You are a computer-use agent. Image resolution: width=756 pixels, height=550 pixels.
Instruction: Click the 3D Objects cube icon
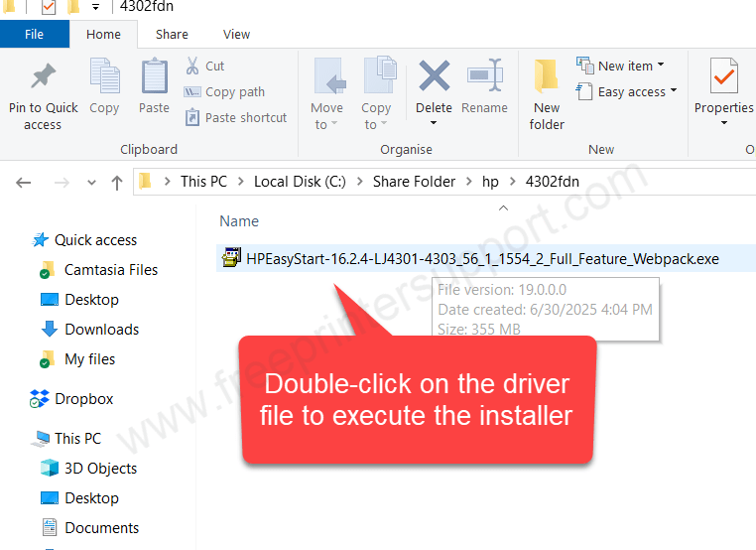coord(50,469)
